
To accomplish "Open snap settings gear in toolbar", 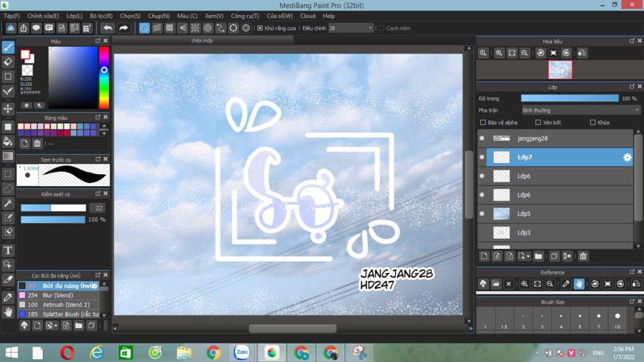I will pos(246,28).
